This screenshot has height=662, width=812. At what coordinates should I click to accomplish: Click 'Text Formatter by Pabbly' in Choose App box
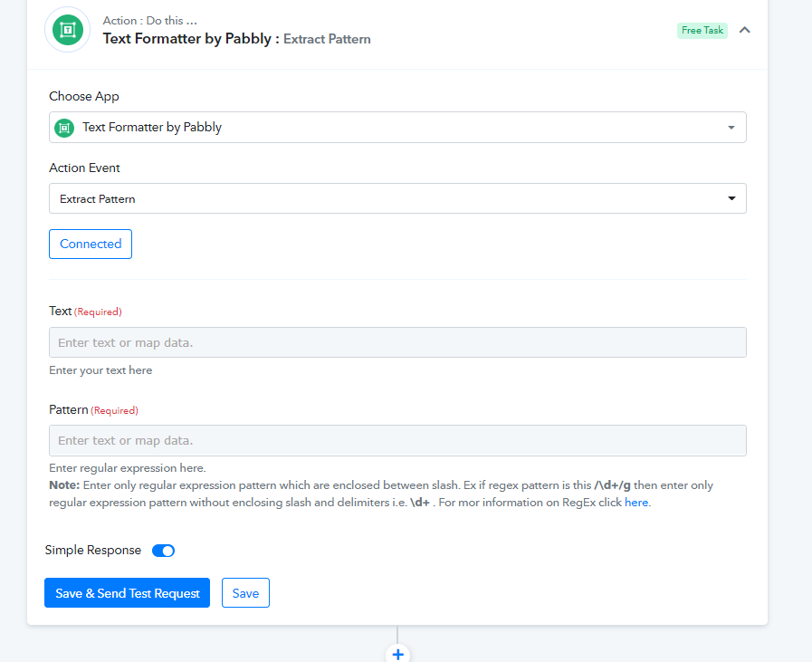click(x=152, y=128)
